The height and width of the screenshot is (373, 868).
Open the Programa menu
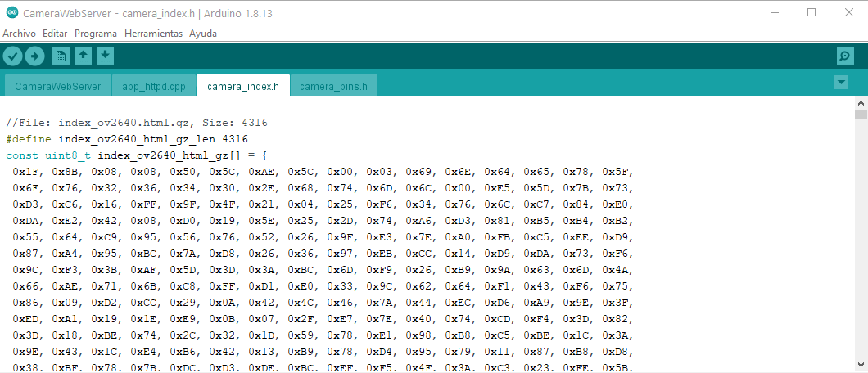point(96,34)
